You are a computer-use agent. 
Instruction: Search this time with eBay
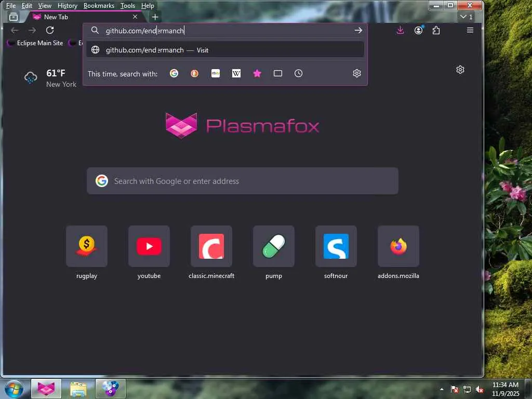pyautogui.click(x=216, y=73)
